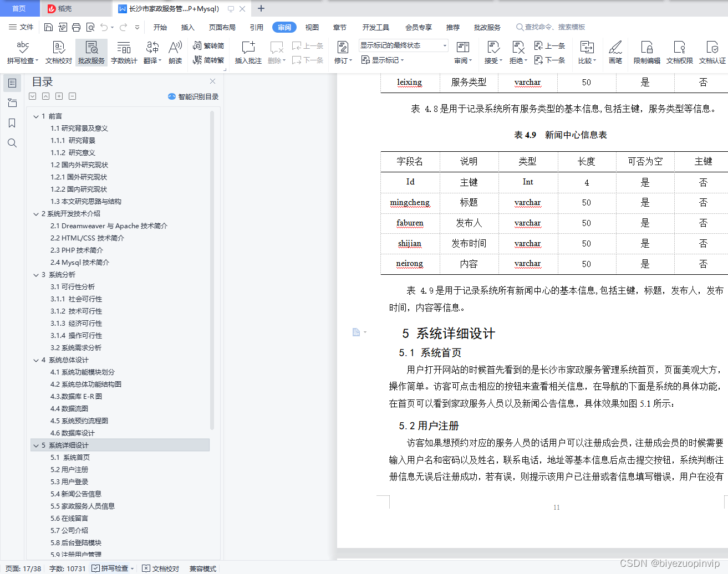Click the outline panel vertical scrollbar
The height and width of the screenshot is (574, 728).
pyautogui.click(x=212, y=269)
